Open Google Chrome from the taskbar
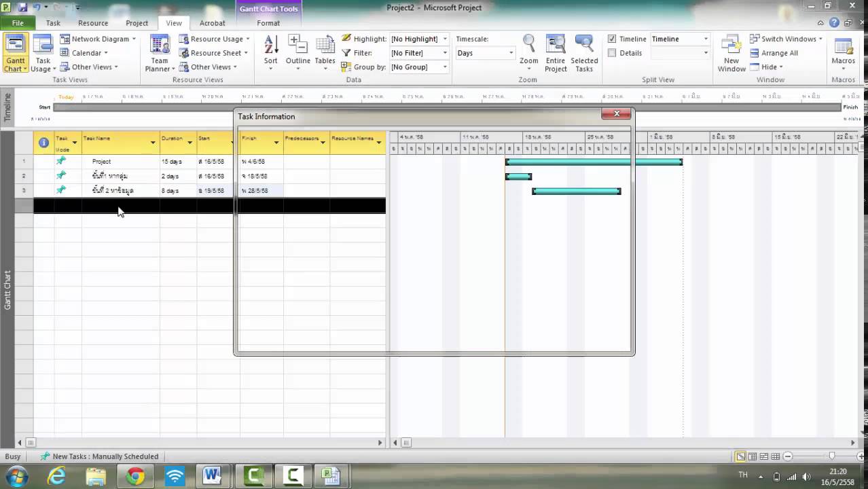This screenshot has width=868, height=489. 135,475
